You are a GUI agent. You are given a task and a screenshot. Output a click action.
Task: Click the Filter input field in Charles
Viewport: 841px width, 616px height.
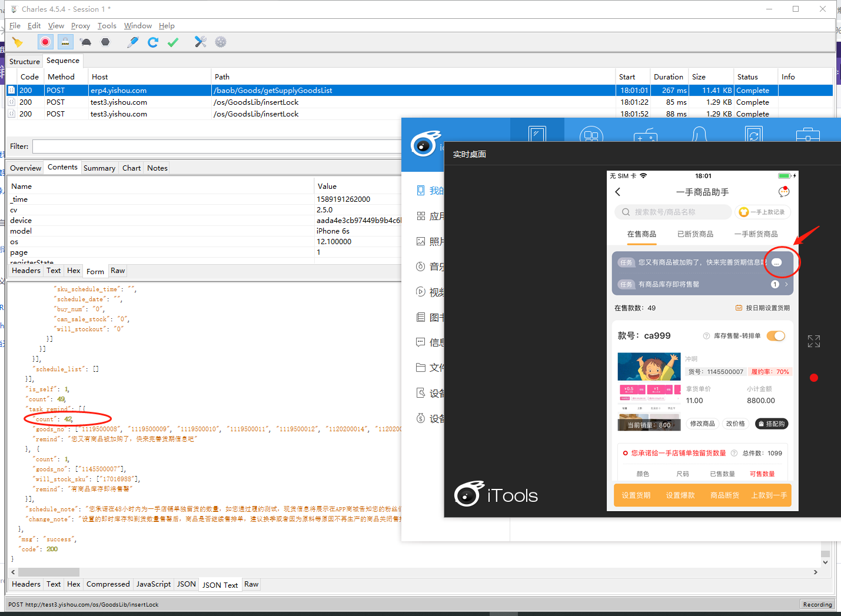pos(217,146)
